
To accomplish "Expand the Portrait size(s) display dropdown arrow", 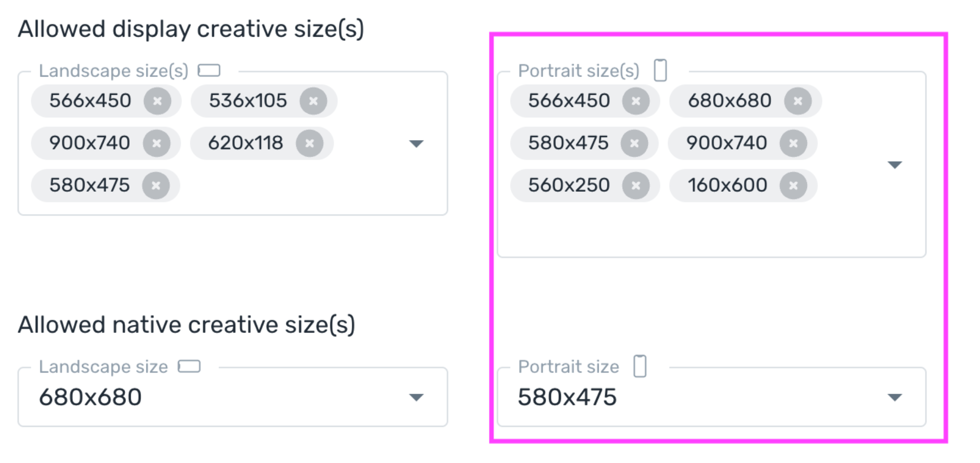I will pyautogui.click(x=895, y=165).
